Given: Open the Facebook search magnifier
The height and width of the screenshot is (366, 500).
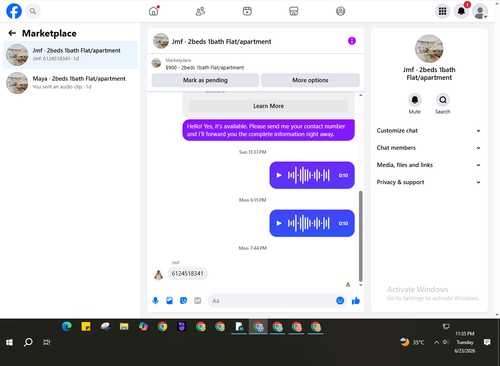Looking at the screenshot, I should pyautogui.click(x=33, y=11).
